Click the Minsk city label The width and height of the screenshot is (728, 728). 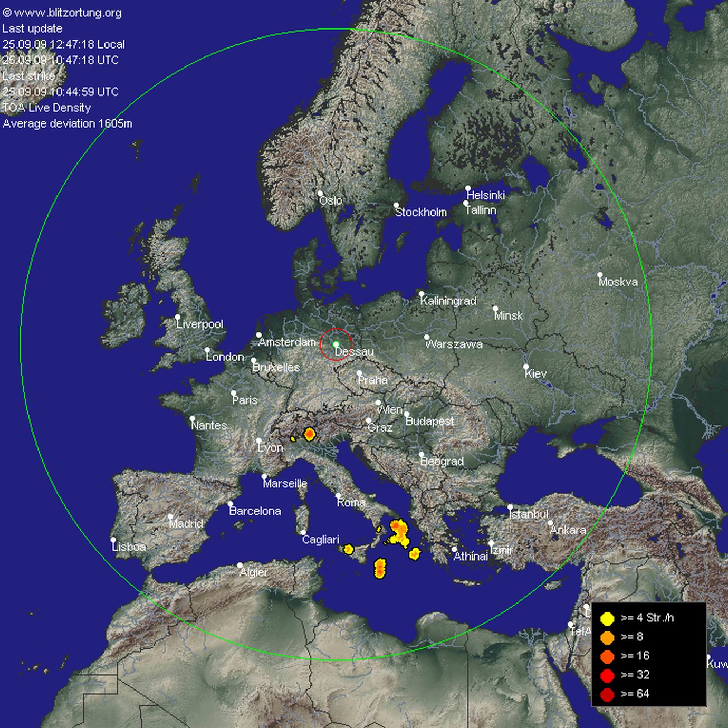tap(509, 315)
